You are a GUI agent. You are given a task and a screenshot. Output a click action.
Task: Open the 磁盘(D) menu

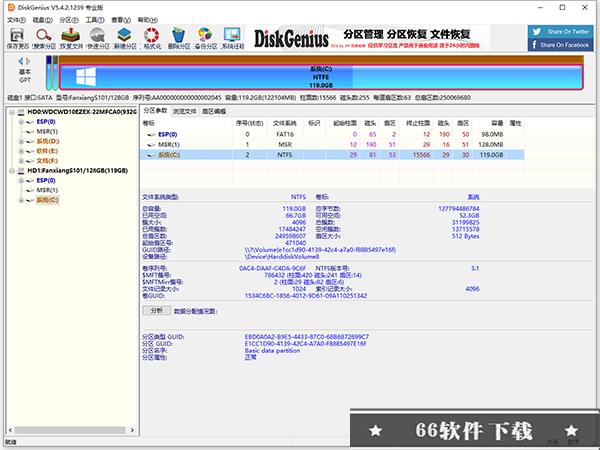tap(42, 20)
